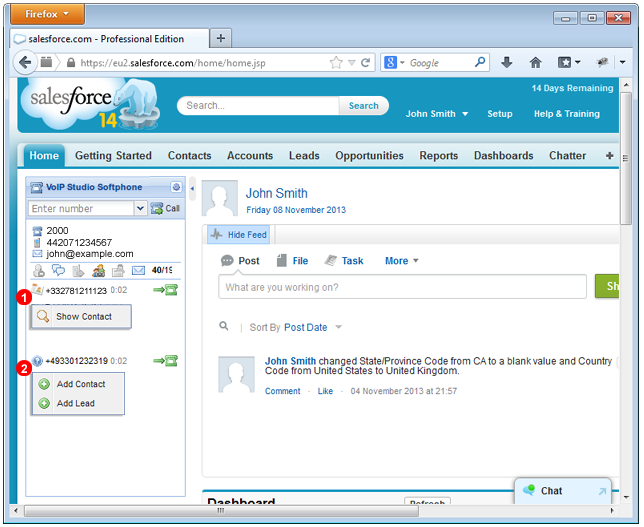
Task: Open the enter number dropdown arrow
Action: [x=140, y=209]
